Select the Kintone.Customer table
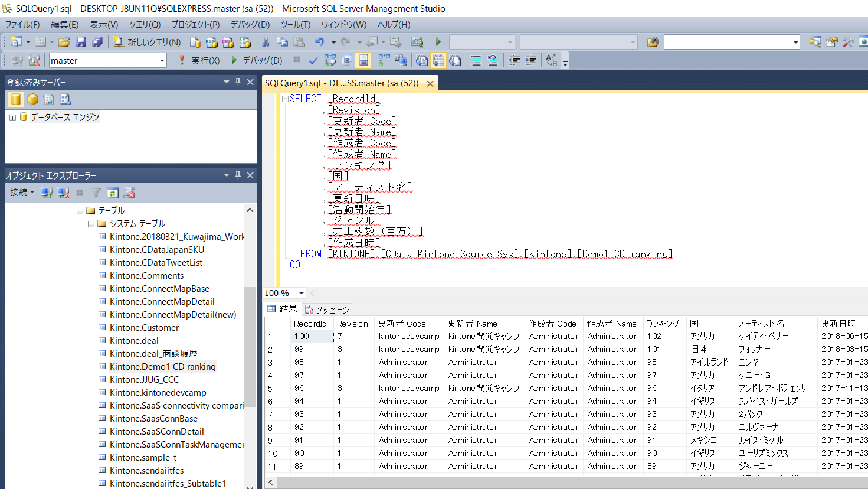Screen dimensions: 868x489 [x=145, y=327]
